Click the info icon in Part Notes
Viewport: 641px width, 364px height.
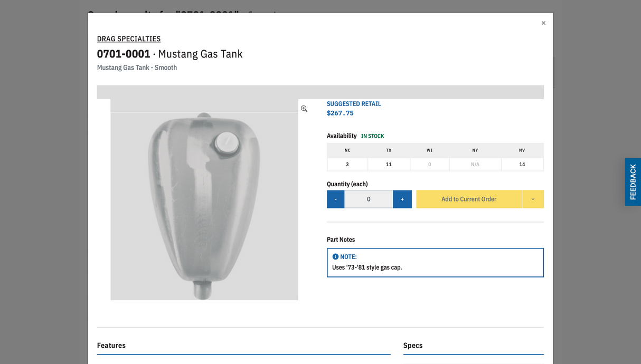click(x=335, y=257)
